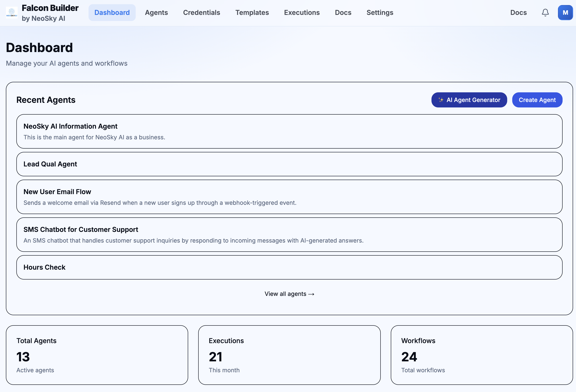Click the Executions This month card
This screenshot has width=576, height=392.
(x=289, y=355)
